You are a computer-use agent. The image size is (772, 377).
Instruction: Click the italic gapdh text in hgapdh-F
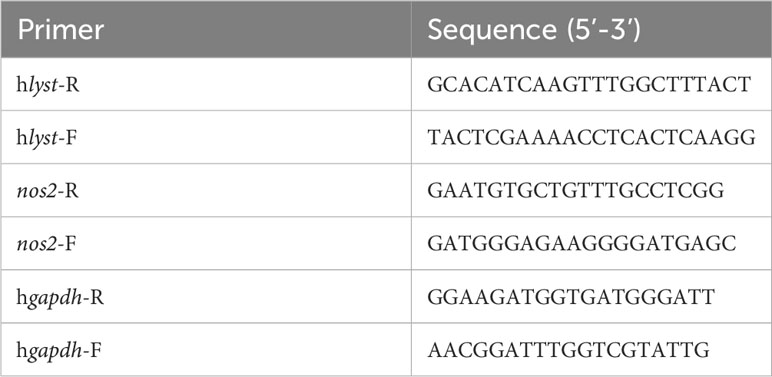(51, 351)
